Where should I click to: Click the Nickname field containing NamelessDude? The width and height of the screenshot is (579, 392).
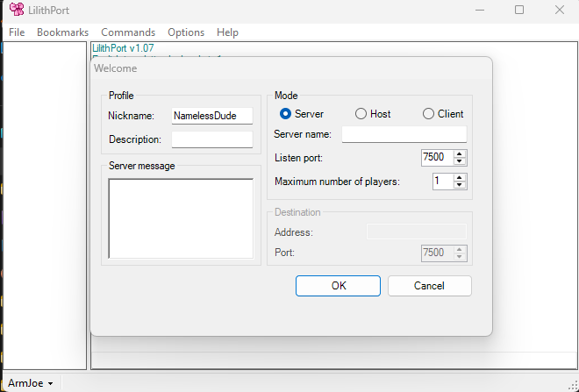click(x=212, y=116)
